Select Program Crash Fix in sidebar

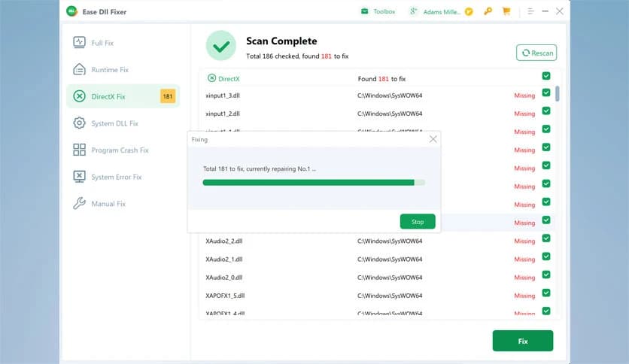pos(123,150)
